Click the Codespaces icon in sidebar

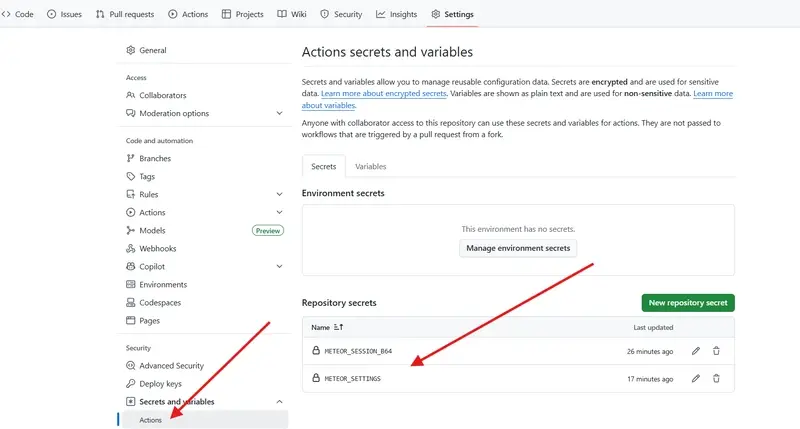pos(131,302)
